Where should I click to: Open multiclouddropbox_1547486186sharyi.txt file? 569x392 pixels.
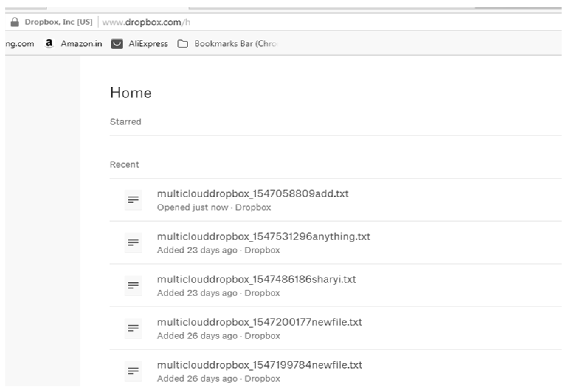(256, 280)
